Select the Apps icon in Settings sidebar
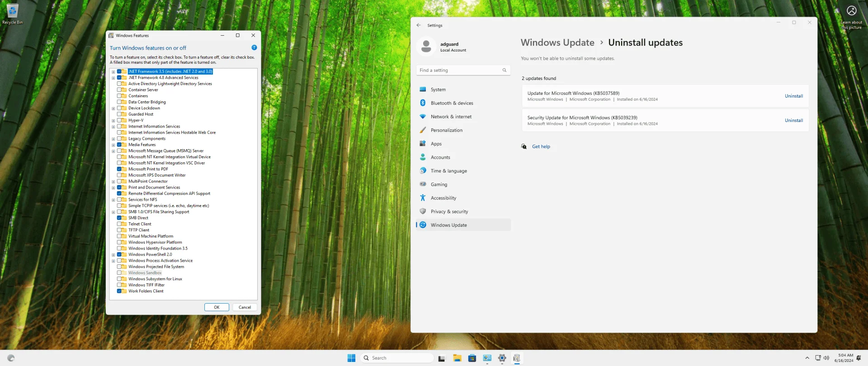Viewport: 868px width, 366px height. (x=423, y=144)
